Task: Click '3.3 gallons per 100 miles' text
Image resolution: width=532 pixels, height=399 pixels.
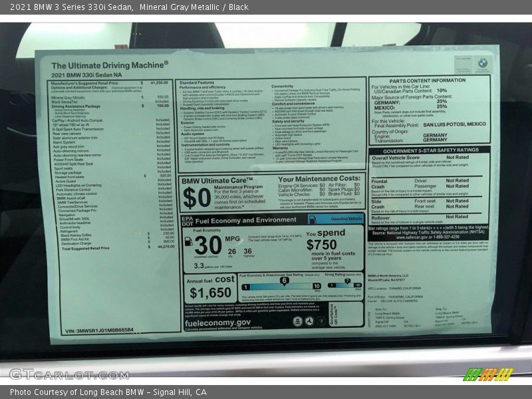Action: 213,266
